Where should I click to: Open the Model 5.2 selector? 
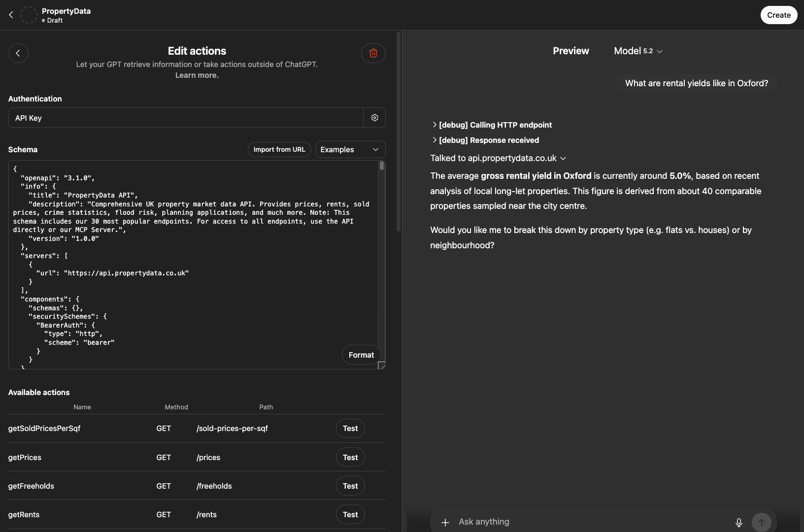click(x=637, y=51)
